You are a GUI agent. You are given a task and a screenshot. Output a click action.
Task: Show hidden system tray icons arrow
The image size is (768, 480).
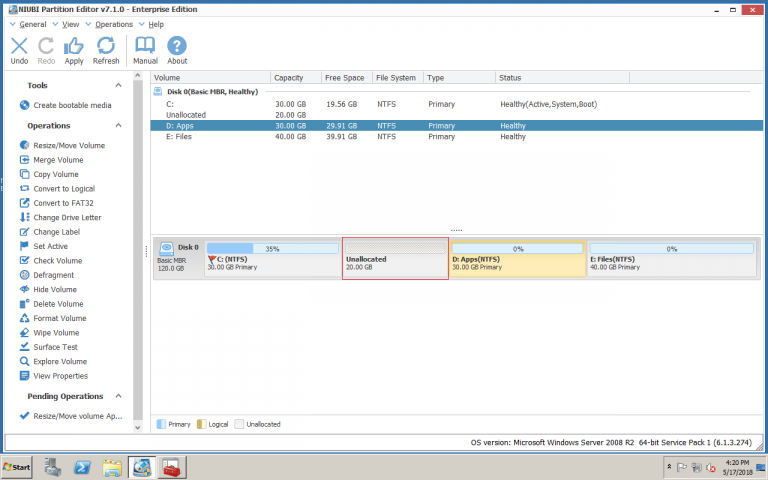tap(670, 467)
